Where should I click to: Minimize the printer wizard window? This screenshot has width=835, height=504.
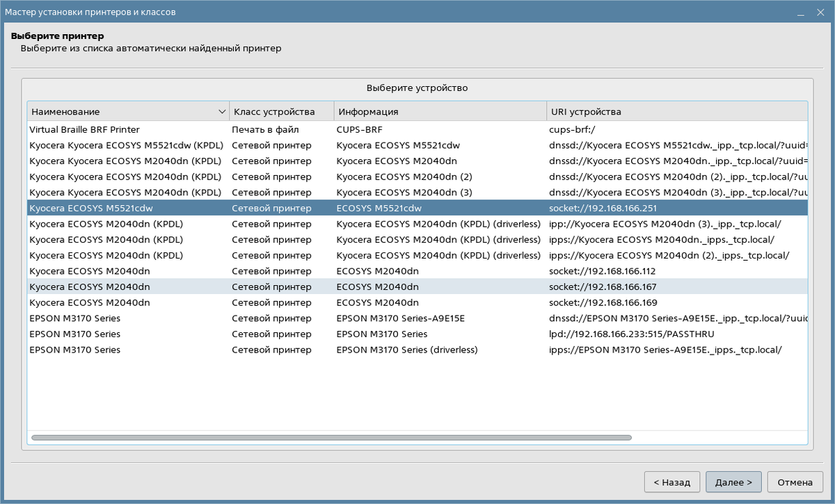[x=801, y=12]
